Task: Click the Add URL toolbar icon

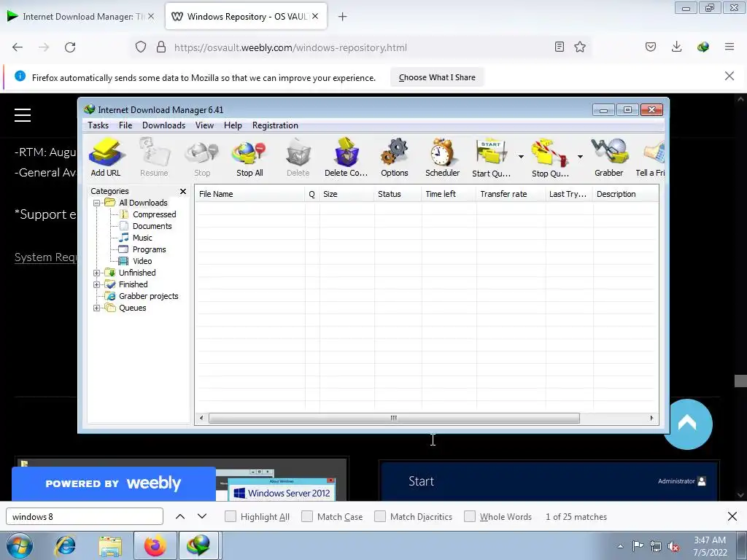Action: tap(106, 157)
